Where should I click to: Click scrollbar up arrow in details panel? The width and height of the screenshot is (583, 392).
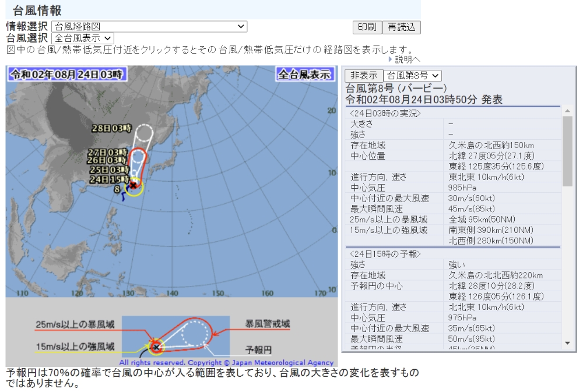567,111
